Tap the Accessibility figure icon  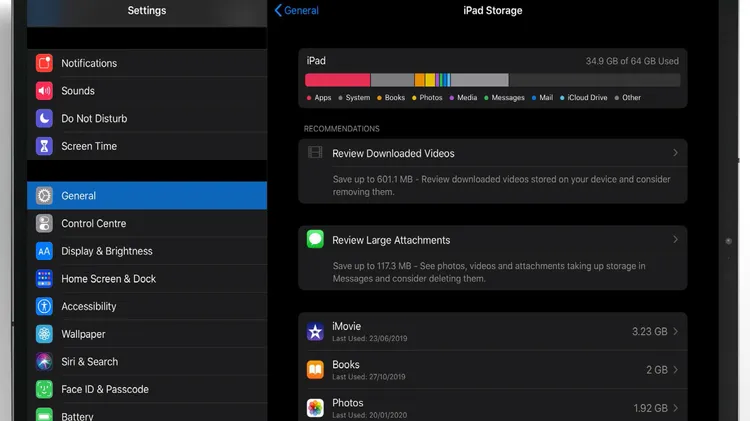click(x=44, y=306)
